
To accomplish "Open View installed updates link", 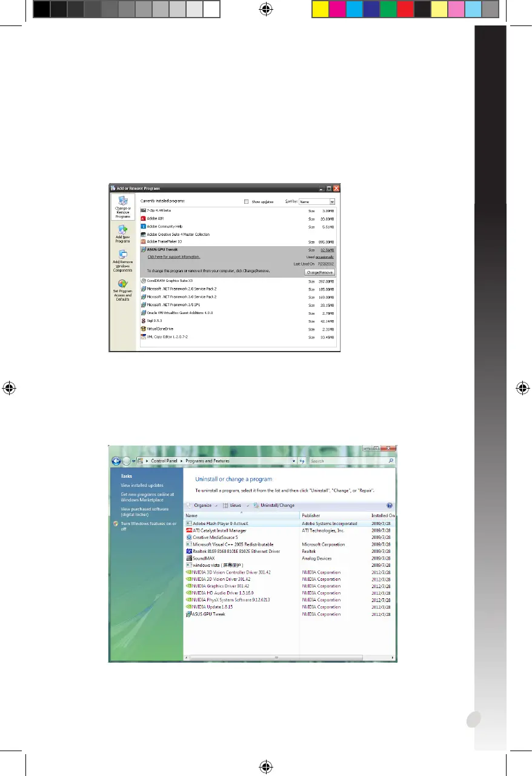I will click(142, 485).
